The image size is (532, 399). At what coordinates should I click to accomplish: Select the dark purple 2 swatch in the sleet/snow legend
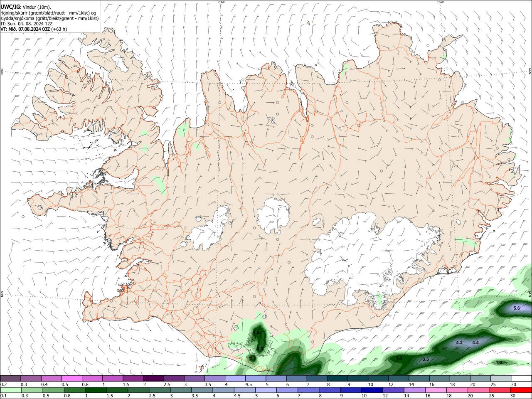pyautogui.click(x=153, y=378)
